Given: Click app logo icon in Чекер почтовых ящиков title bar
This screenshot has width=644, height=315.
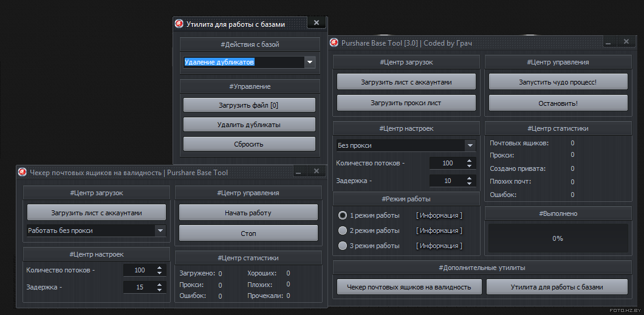Looking at the screenshot, I should pos(22,172).
